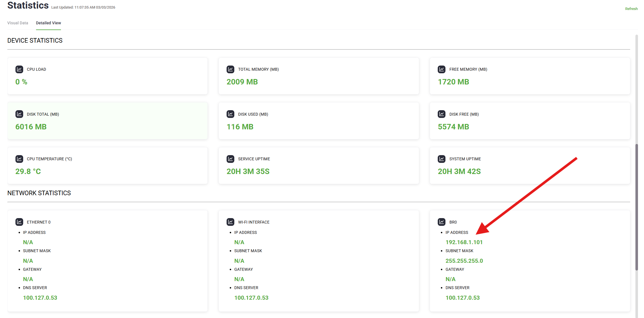Click the chart icon beside Disk Used

[x=230, y=114]
